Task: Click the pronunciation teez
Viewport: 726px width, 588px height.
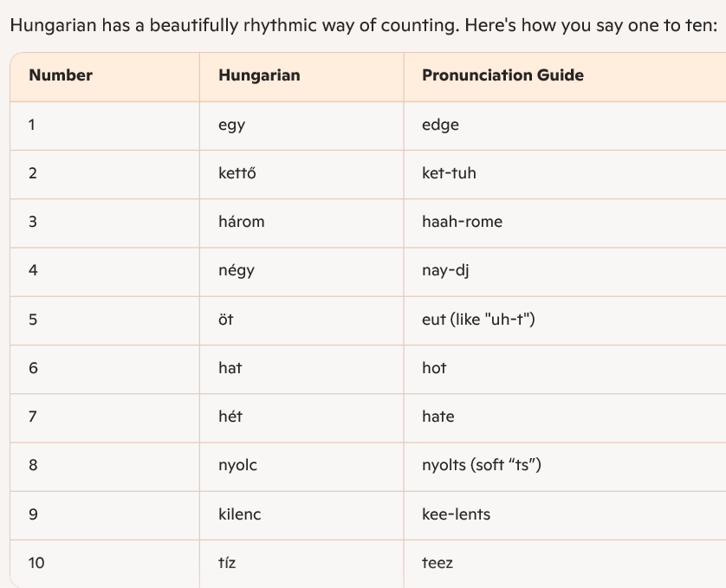Action: point(438,563)
